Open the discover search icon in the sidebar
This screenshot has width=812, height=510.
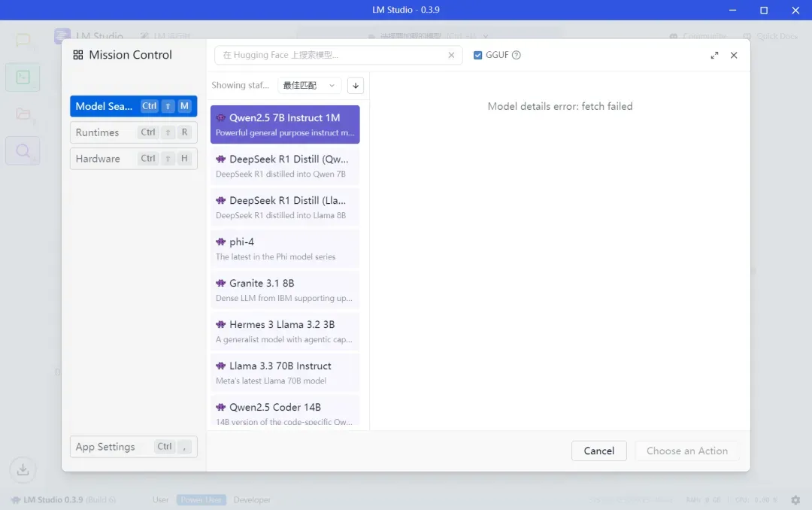click(x=23, y=151)
